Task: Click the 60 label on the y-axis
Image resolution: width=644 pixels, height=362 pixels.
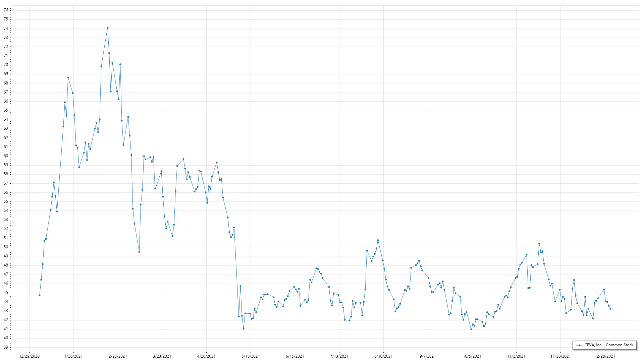Action: pyautogui.click(x=6, y=156)
